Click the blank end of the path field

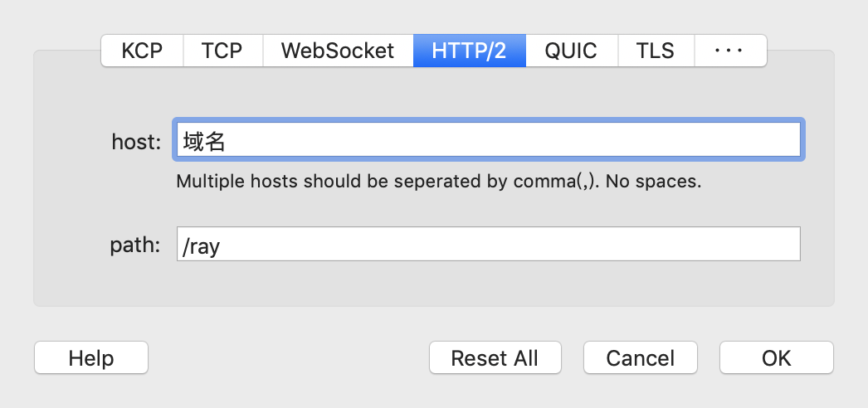[510, 244]
